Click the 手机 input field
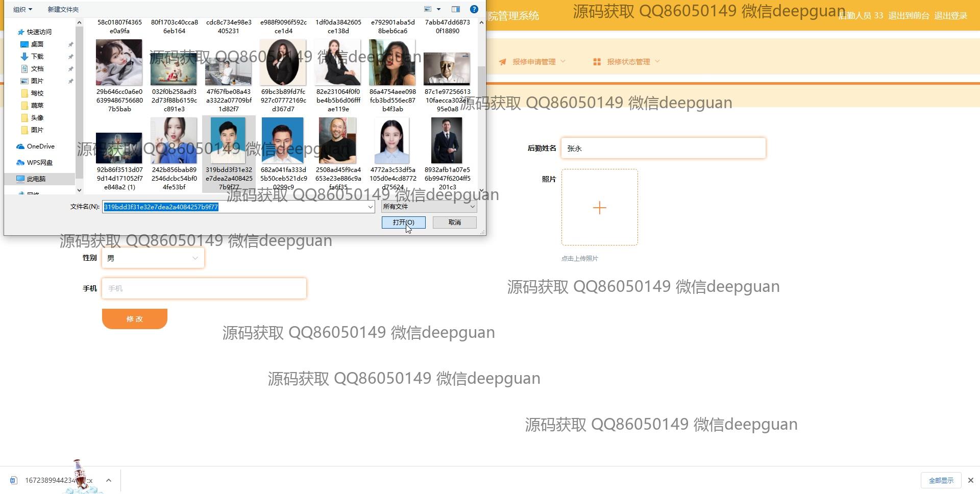This screenshot has width=980, height=494. 204,288
